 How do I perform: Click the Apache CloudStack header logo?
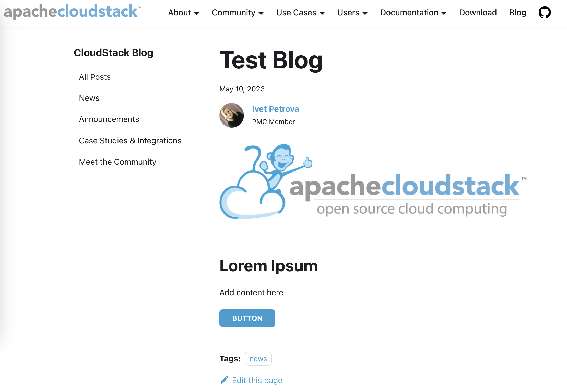pos(72,12)
